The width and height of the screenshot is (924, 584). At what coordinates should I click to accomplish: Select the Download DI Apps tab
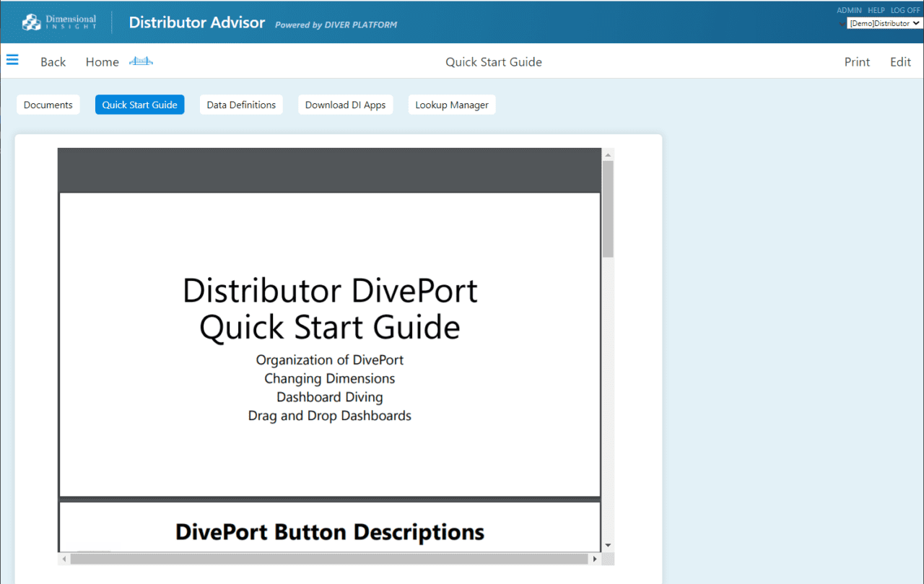(345, 104)
